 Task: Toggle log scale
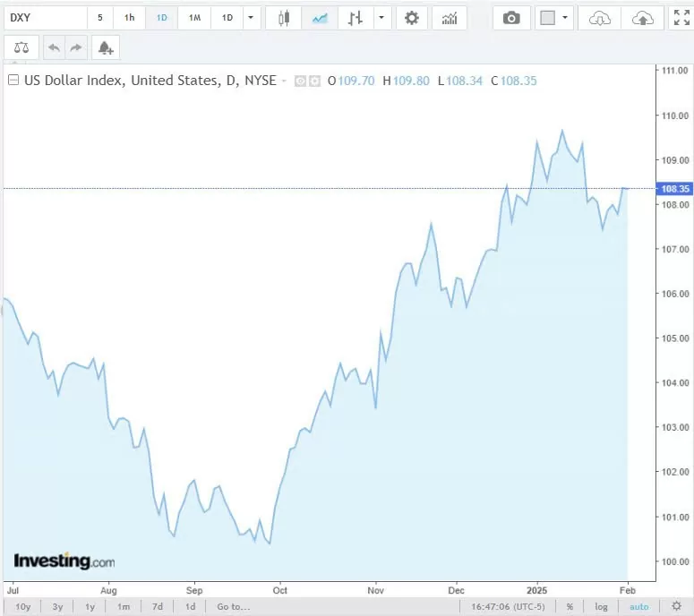point(601,606)
